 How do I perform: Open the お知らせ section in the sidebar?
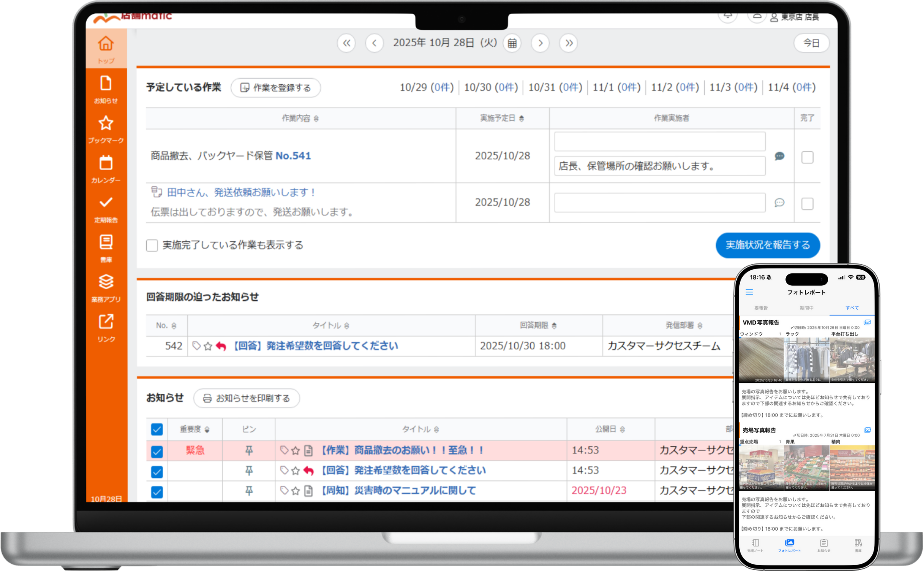tap(105, 86)
